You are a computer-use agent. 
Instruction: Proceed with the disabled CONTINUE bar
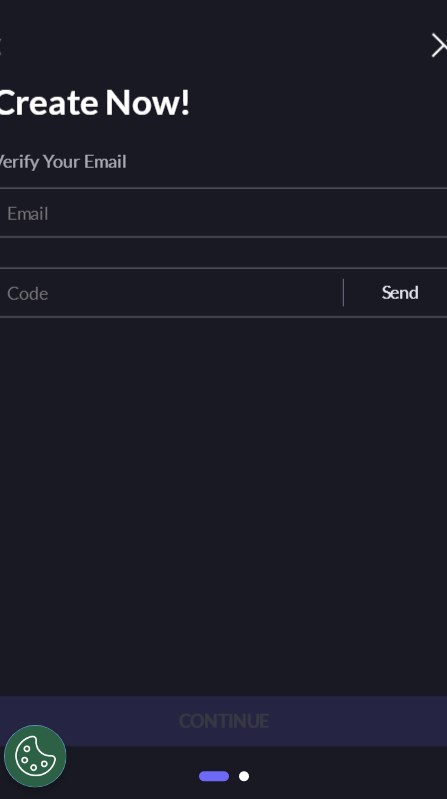coord(223,721)
